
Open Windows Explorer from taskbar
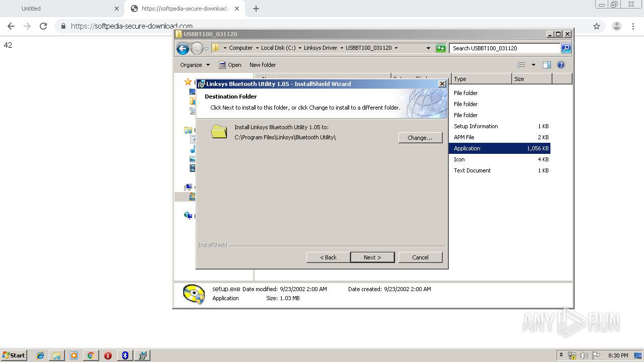coord(57,355)
